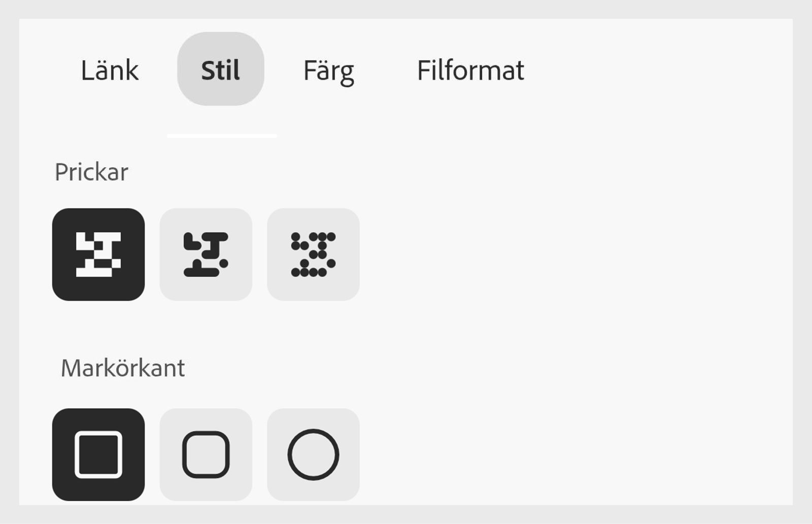Image resolution: width=812 pixels, height=524 pixels.
Task: Activate the third Prickar style button
Action: tap(314, 254)
